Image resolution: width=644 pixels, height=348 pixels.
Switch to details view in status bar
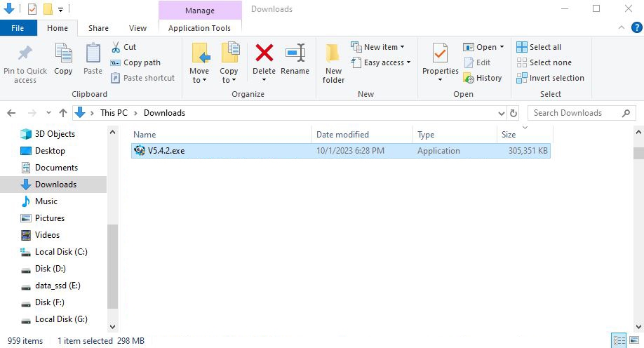click(x=619, y=341)
